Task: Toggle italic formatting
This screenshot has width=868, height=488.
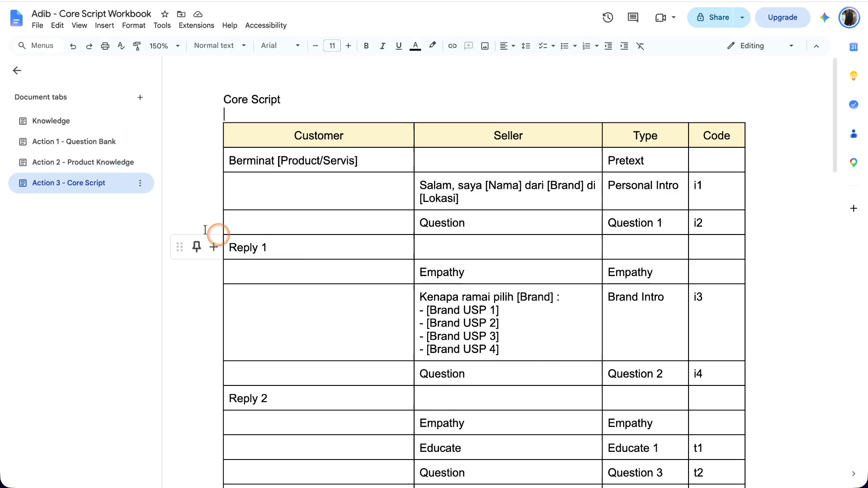Action: pyautogui.click(x=382, y=46)
